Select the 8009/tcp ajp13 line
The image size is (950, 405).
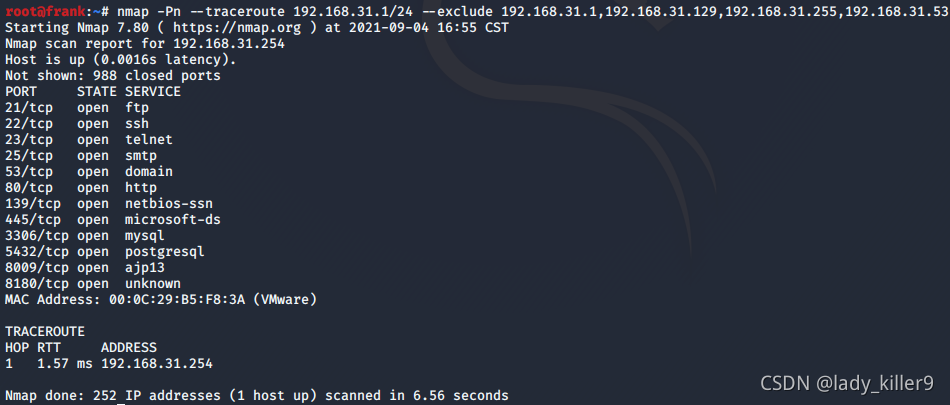click(85, 267)
